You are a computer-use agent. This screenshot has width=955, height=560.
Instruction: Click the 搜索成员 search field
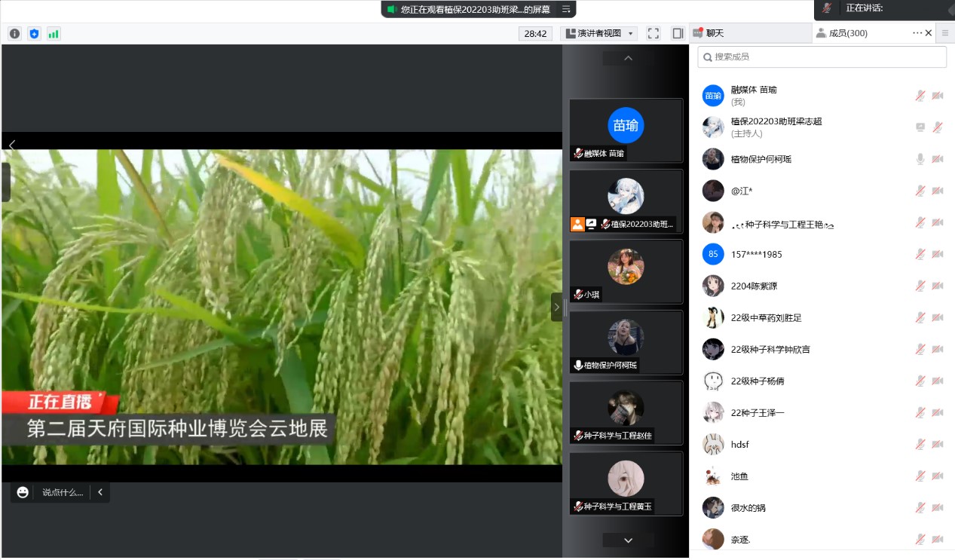click(822, 57)
